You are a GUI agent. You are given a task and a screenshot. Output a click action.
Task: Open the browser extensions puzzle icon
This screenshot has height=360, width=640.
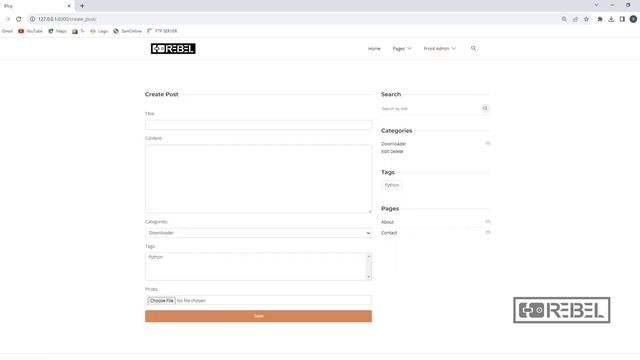pos(600,19)
